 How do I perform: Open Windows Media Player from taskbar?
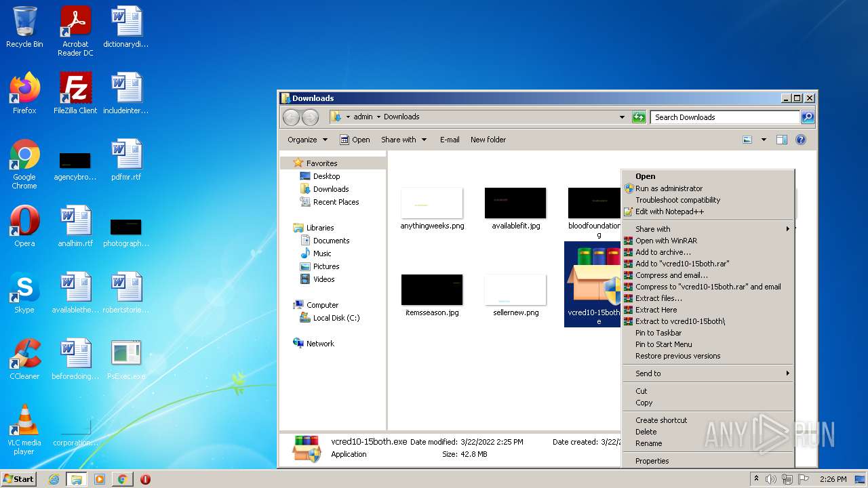point(100,479)
